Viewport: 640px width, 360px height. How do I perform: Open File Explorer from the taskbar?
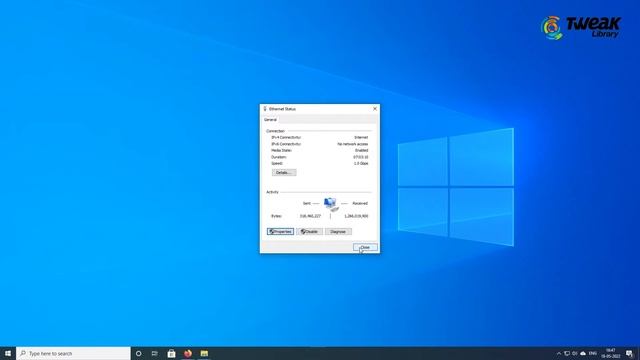coord(204,353)
